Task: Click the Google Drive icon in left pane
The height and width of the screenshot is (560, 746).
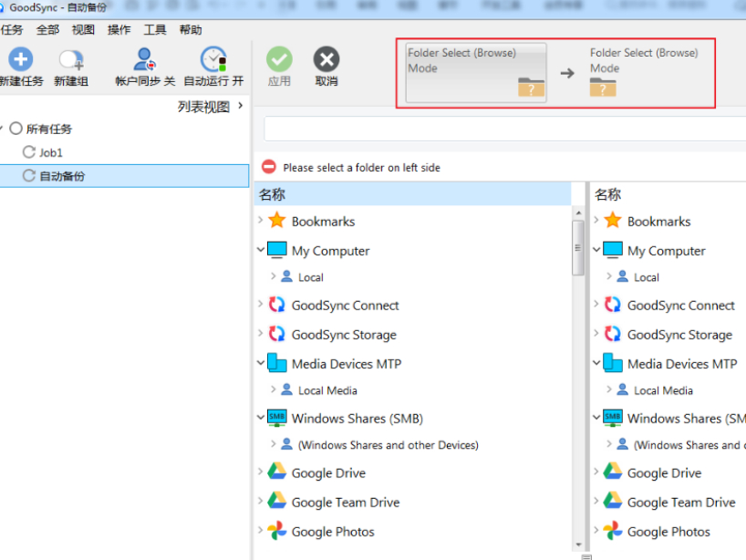Action: 277,472
